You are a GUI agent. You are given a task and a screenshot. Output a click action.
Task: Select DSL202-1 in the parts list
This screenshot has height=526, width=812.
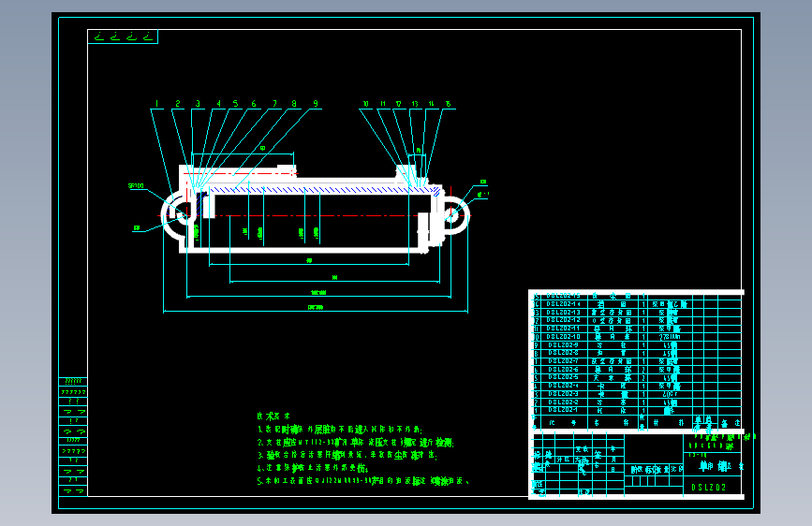(x=564, y=410)
